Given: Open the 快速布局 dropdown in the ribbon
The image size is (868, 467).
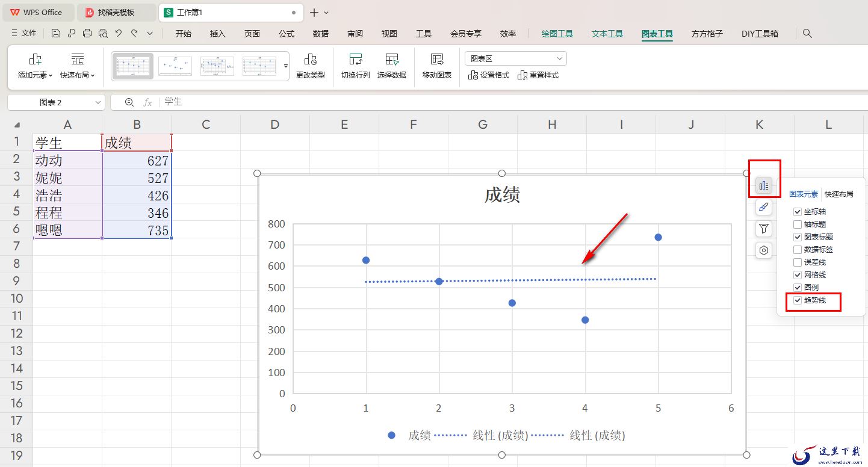Looking at the screenshot, I should [78, 66].
